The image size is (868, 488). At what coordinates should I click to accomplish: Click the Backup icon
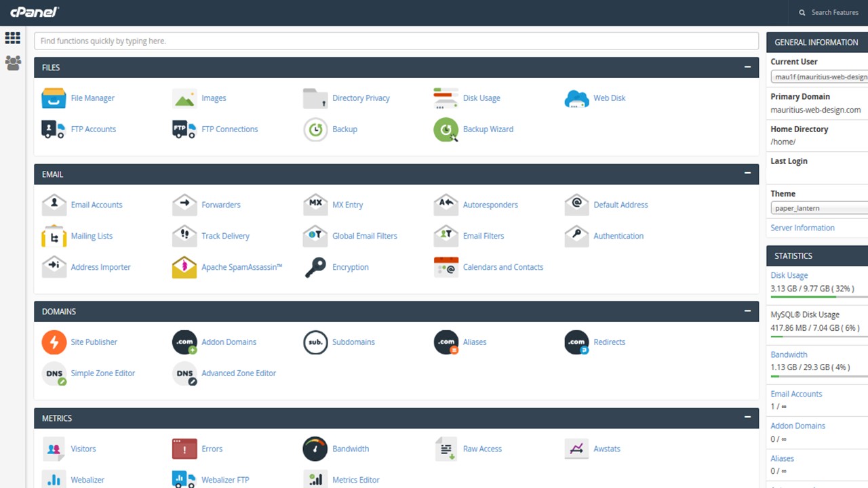(x=315, y=129)
